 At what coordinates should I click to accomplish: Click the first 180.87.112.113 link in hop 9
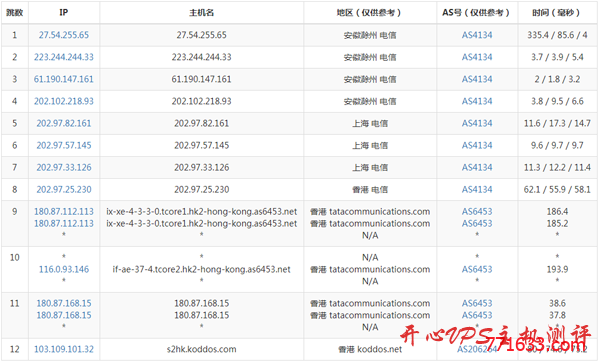64,212
